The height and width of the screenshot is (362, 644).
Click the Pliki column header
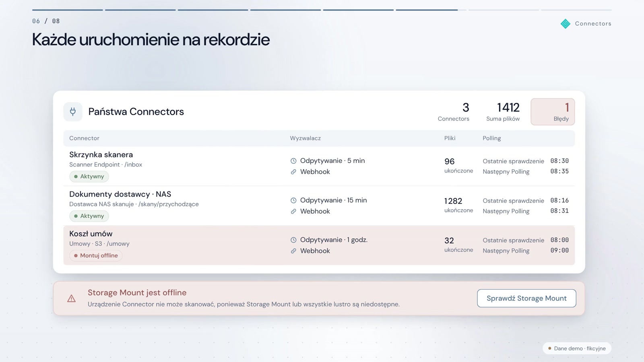click(x=450, y=138)
